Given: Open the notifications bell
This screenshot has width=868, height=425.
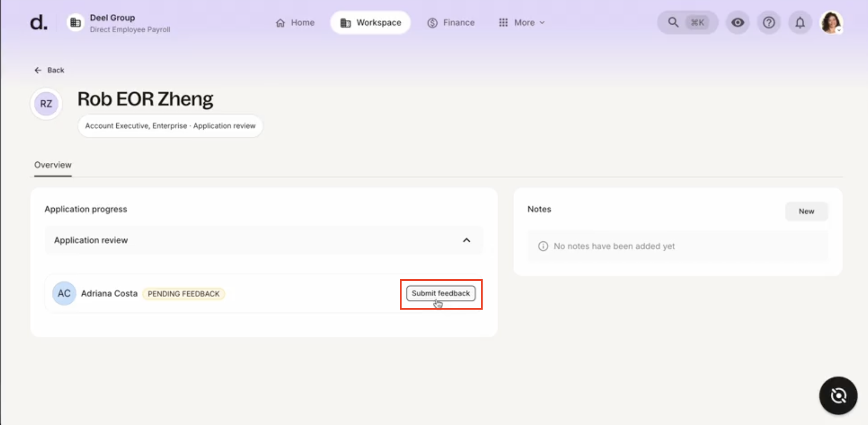Looking at the screenshot, I should click(800, 23).
